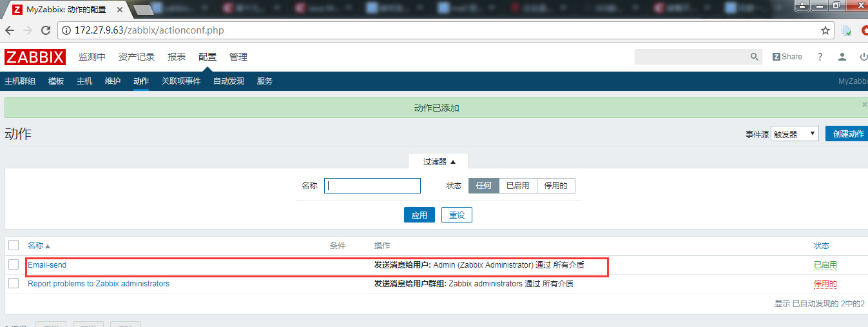Image resolution: width=868 pixels, height=327 pixels.
Task: Switch to the MyZabbix browser tab
Action: [x=66, y=10]
